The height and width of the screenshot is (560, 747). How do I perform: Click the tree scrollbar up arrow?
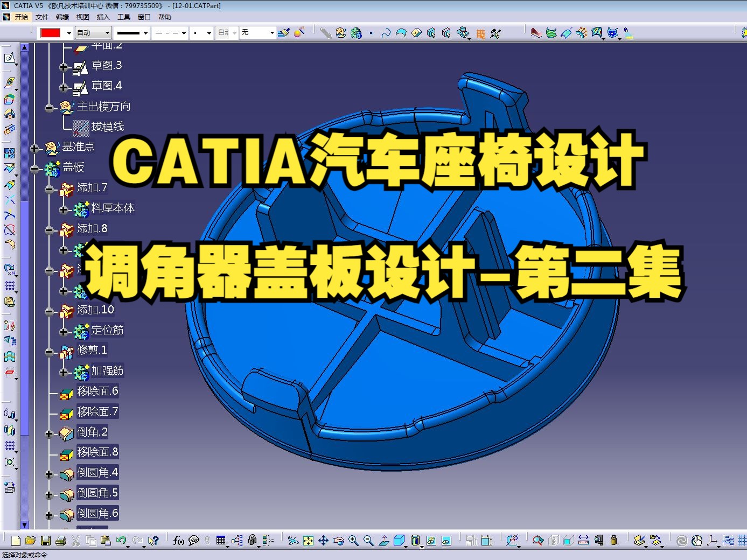pos(24,47)
